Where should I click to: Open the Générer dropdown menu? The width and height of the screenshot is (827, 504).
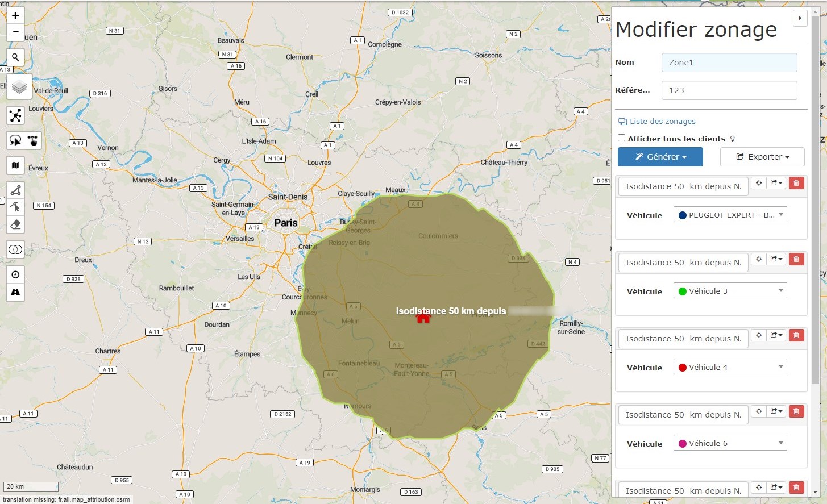(660, 157)
